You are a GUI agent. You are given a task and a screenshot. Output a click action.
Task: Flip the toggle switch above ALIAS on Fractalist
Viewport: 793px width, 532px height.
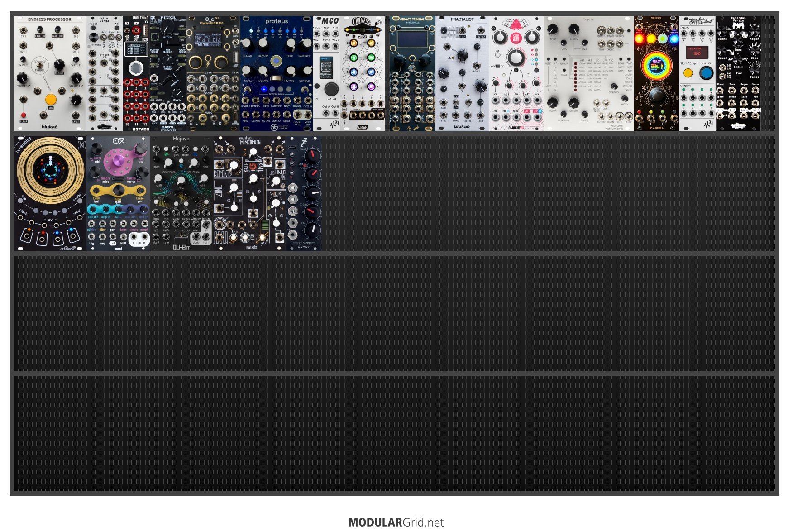coord(468,103)
